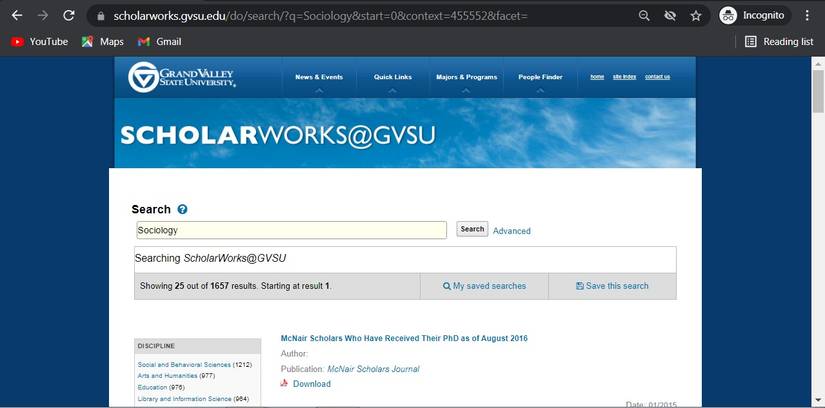The height and width of the screenshot is (408, 825).
Task: Bookmark this page with the star icon
Action: click(x=696, y=16)
